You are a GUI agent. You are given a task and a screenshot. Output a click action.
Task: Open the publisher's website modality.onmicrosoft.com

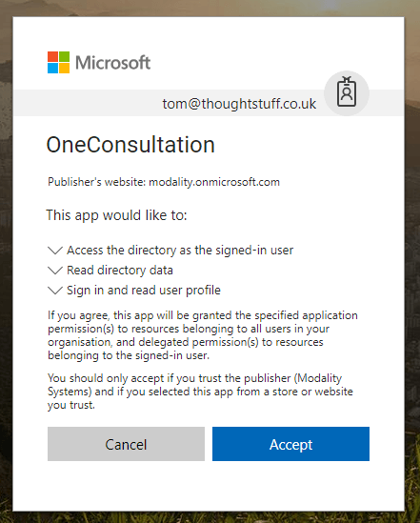pos(214,182)
